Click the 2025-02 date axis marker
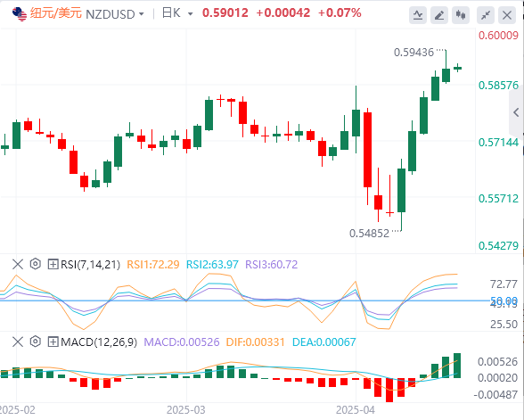 click(x=17, y=409)
